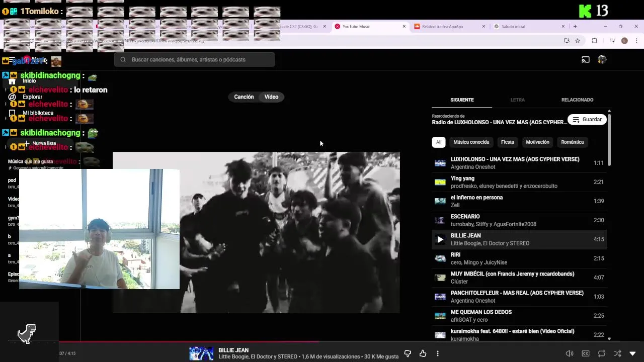This screenshot has width=644, height=362.
Task: Open the Chrome profile avatar
Action: click(624, 41)
